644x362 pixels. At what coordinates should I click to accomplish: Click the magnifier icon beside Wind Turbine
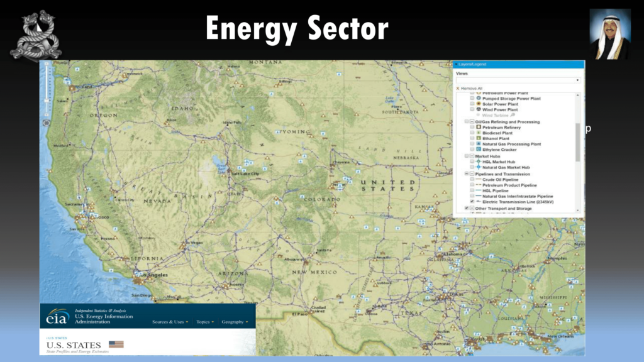(513, 116)
